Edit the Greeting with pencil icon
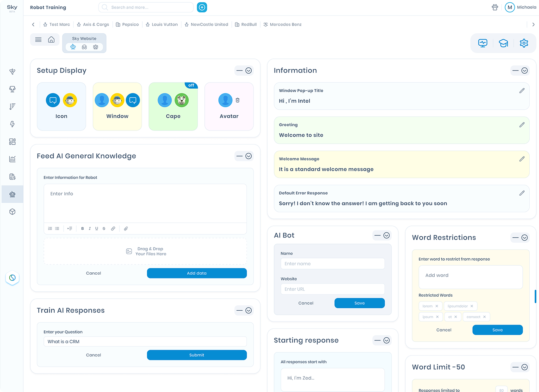539x392 pixels. [x=522, y=125]
